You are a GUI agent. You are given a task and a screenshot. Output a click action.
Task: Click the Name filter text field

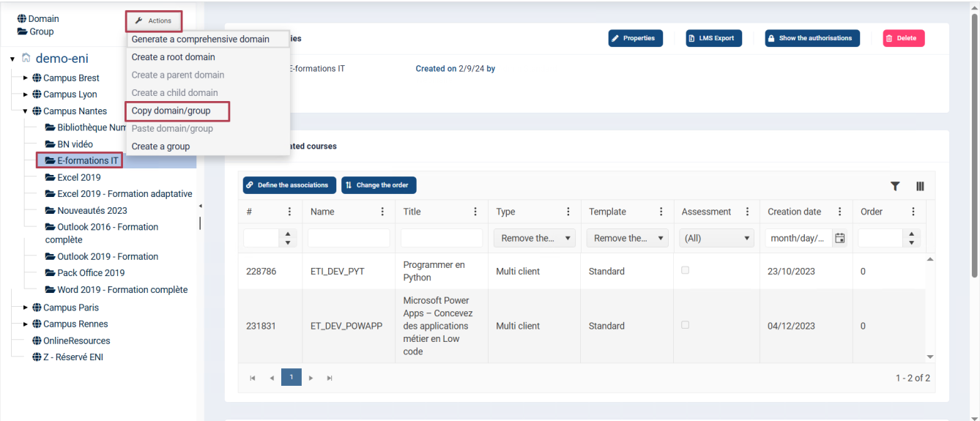tap(349, 238)
